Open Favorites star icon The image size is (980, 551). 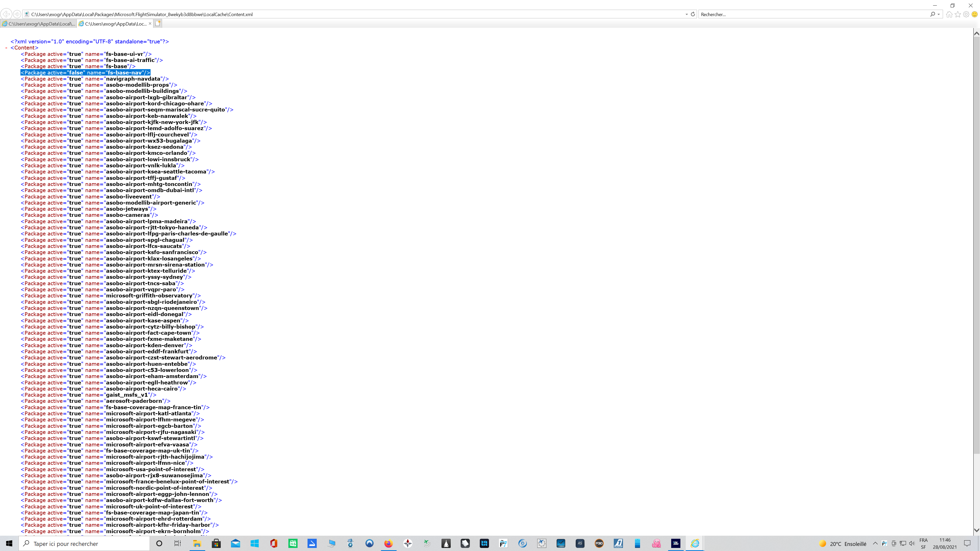tap(958, 14)
